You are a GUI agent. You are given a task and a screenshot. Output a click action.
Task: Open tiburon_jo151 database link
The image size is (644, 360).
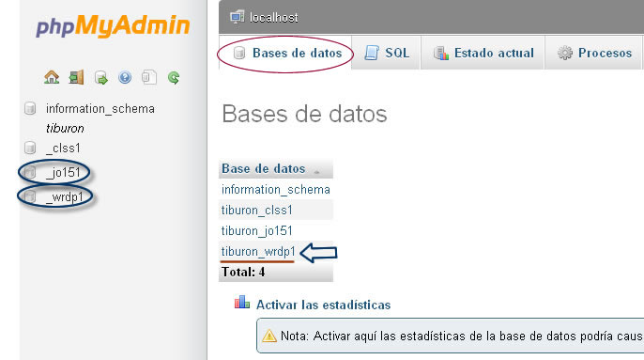(256, 231)
